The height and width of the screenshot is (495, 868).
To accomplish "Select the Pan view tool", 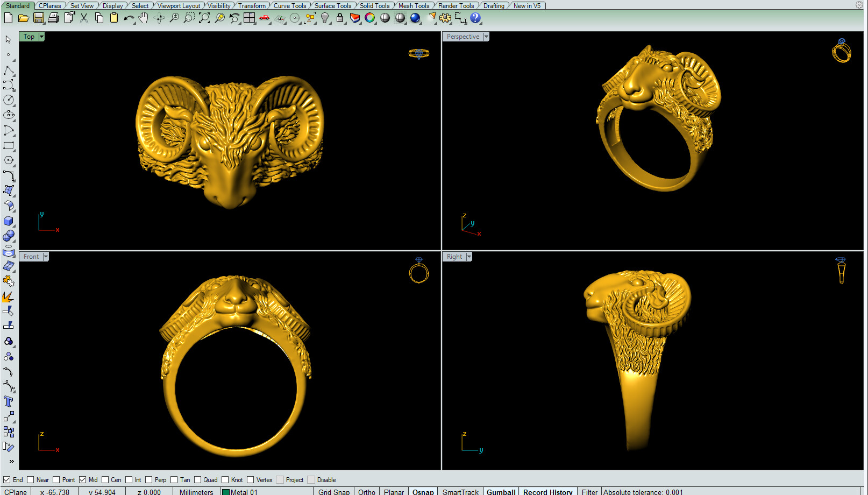I will coord(144,18).
